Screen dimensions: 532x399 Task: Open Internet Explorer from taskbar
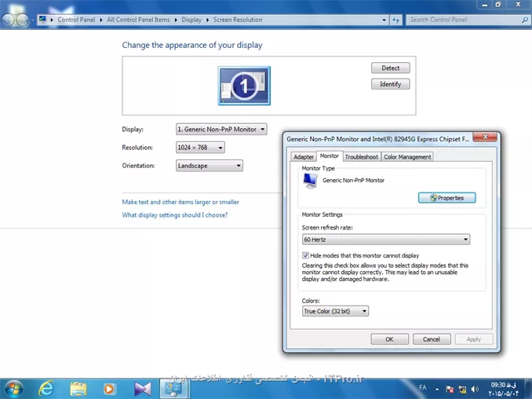pos(46,389)
